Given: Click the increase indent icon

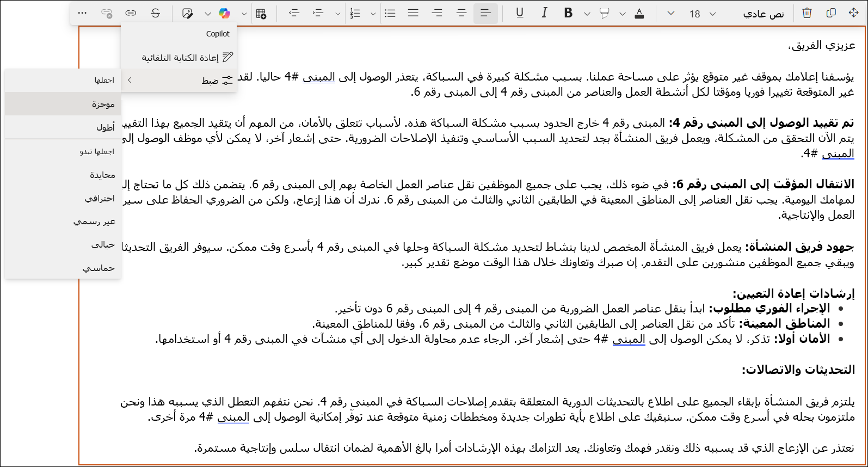Looking at the screenshot, I should 319,13.
